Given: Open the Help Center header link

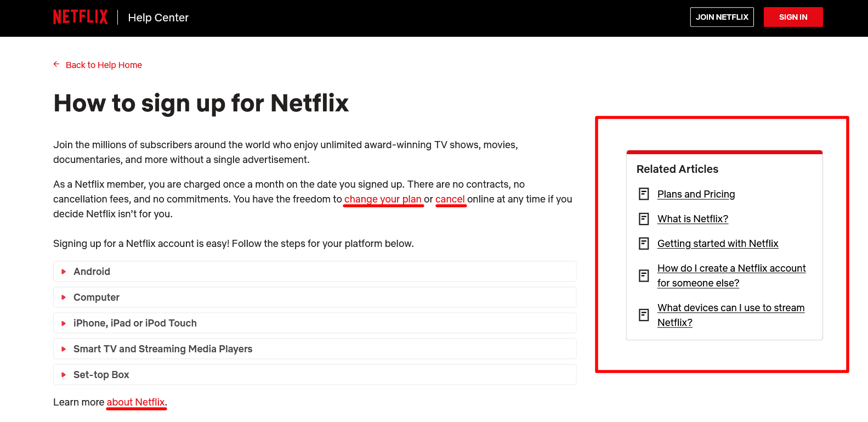Looking at the screenshot, I should (158, 18).
